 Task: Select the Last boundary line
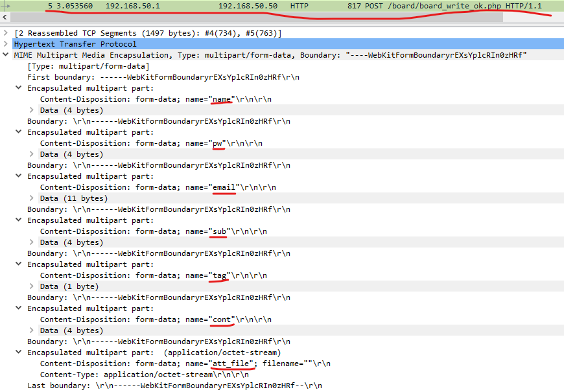174,386
